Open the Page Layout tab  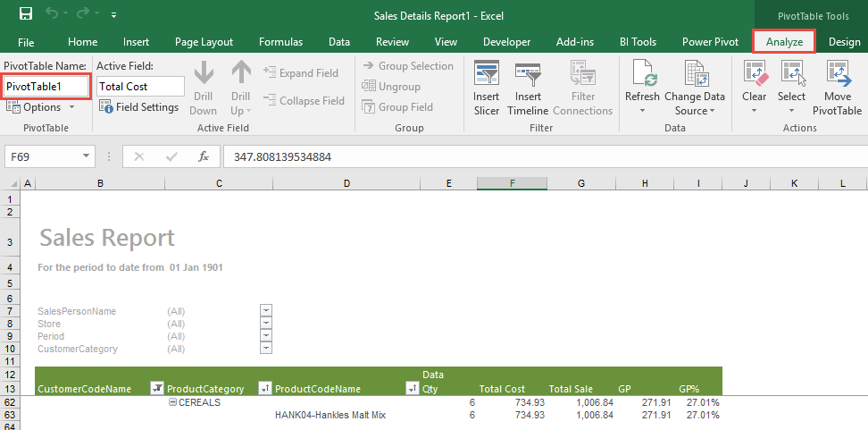point(204,42)
